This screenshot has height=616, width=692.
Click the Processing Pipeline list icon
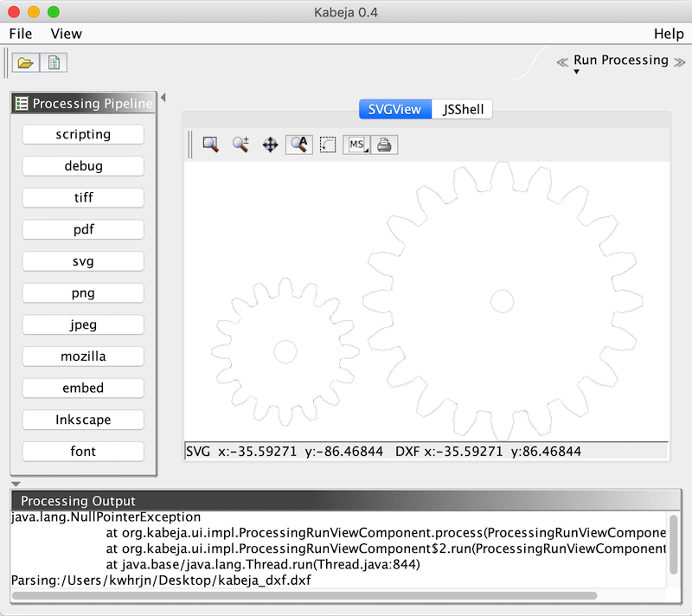tap(21, 103)
